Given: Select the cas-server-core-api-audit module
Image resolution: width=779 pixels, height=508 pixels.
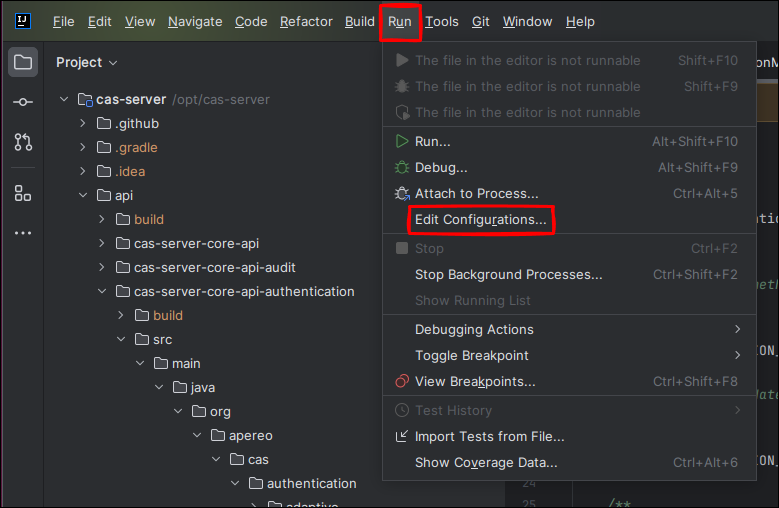Looking at the screenshot, I should pyautogui.click(x=214, y=267).
